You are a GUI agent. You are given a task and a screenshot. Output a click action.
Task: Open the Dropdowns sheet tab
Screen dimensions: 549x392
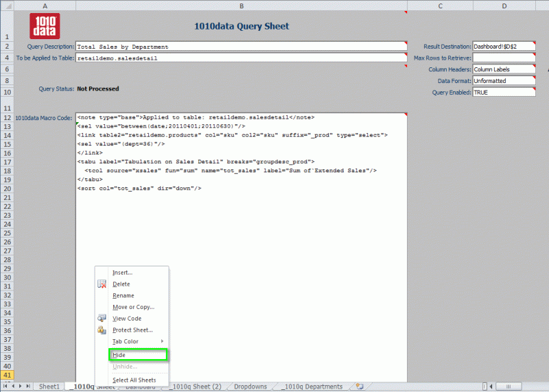click(x=250, y=387)
